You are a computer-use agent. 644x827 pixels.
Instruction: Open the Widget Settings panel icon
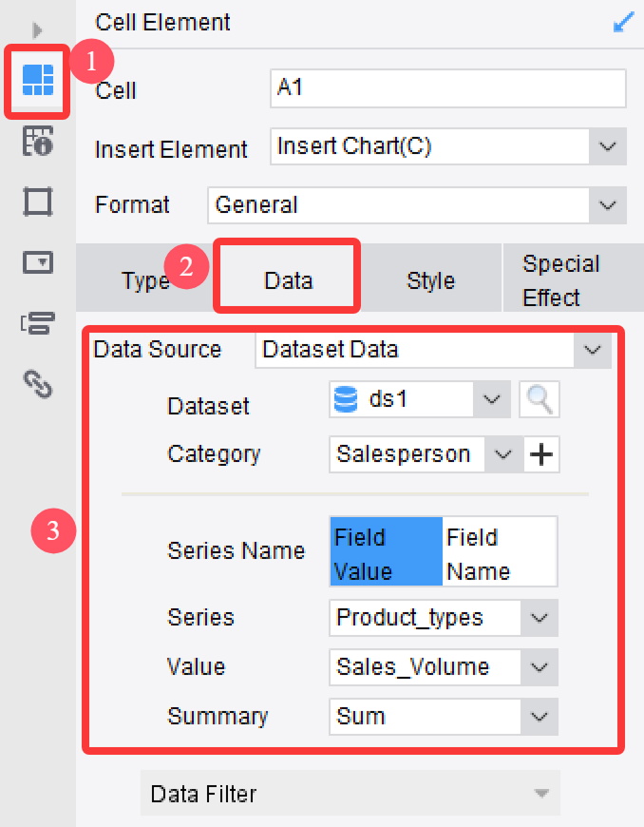[38, 262]
